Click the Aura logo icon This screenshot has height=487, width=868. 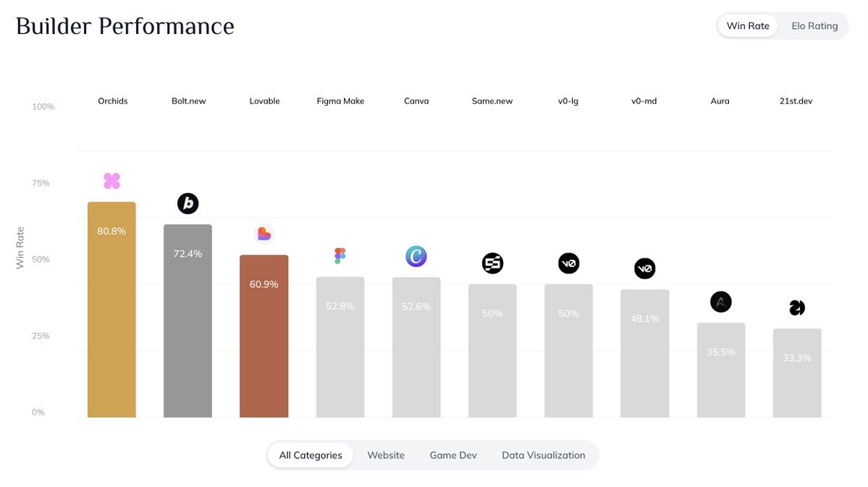tap(720, 302)
